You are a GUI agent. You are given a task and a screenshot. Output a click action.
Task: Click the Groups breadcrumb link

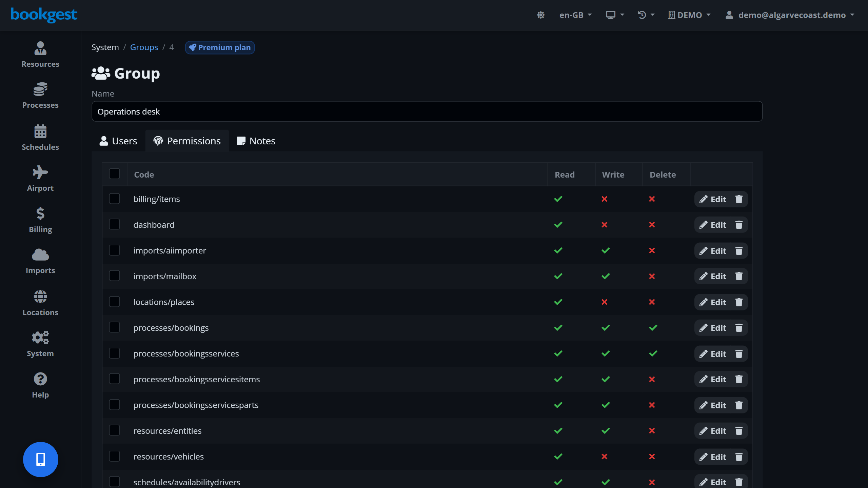coord(144,47)
